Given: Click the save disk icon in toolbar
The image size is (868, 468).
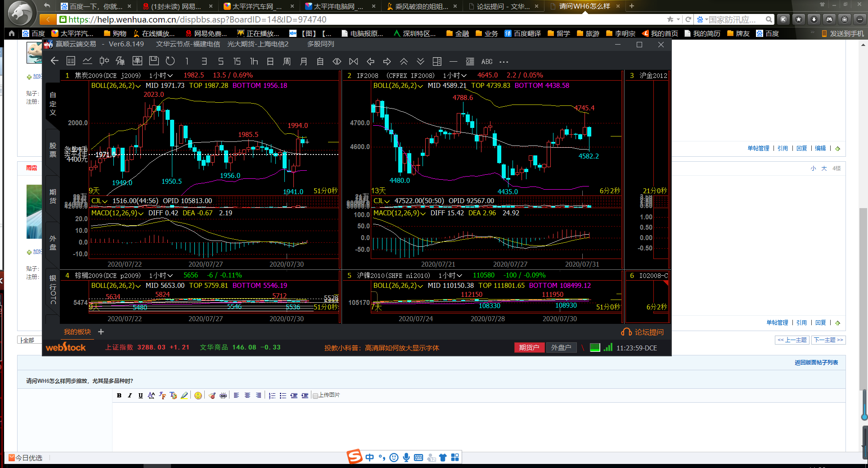Looking at the screenshot, I should (x=154, y=61).
